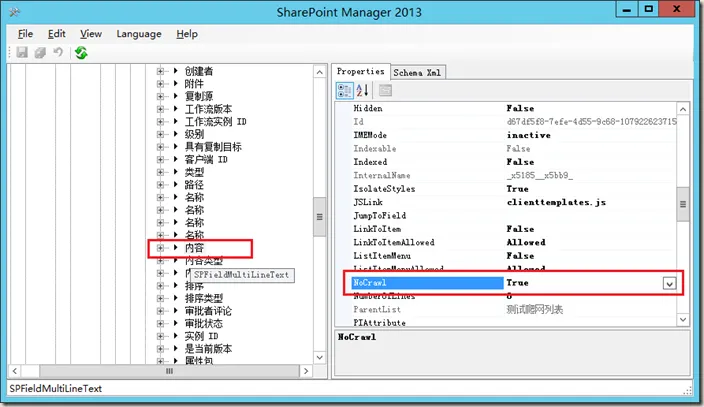Open the Language menu
This screenshot has height=407, width=704.
click(139, 34)
